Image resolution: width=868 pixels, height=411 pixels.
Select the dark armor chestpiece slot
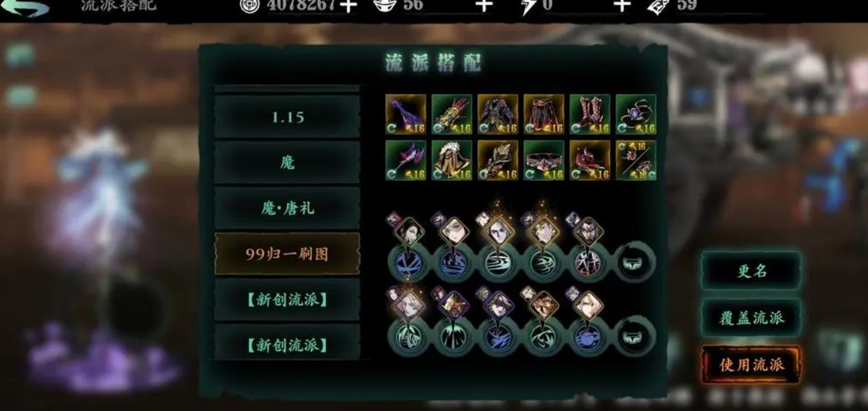tap(498, 114)
